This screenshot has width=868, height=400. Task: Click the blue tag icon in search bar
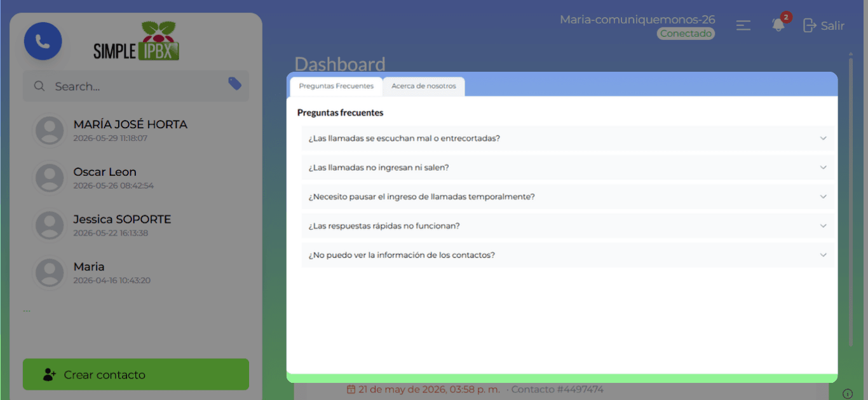(x=234, y=84)
